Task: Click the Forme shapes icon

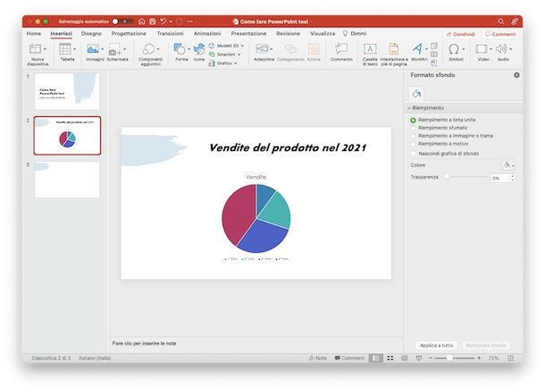Action: pos(180,49)
